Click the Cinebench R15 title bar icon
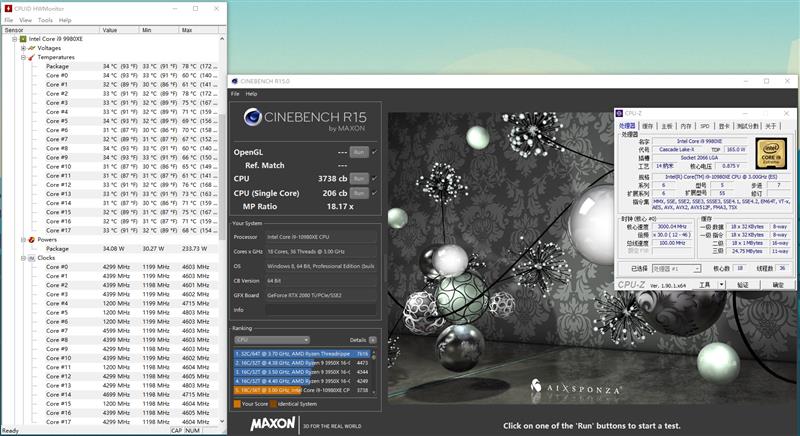 (x=235, y=81)
